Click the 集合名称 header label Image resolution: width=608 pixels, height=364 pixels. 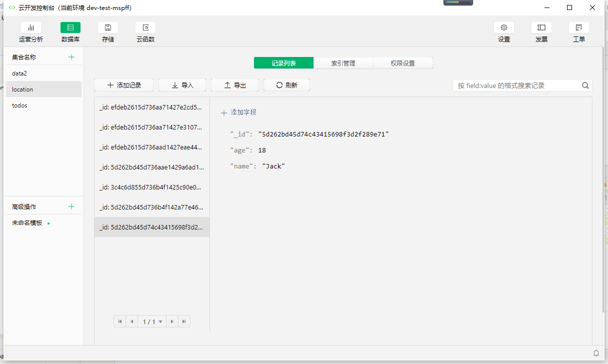24,57
